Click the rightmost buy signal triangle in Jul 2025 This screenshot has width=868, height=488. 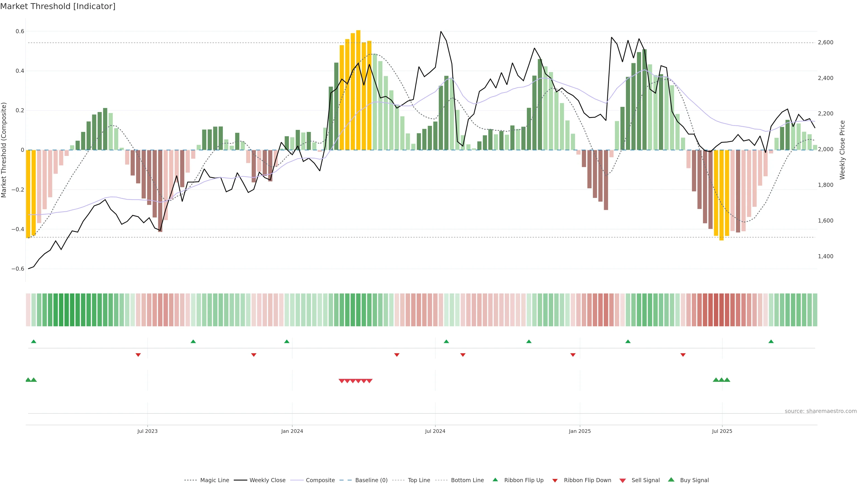[727, 380]
